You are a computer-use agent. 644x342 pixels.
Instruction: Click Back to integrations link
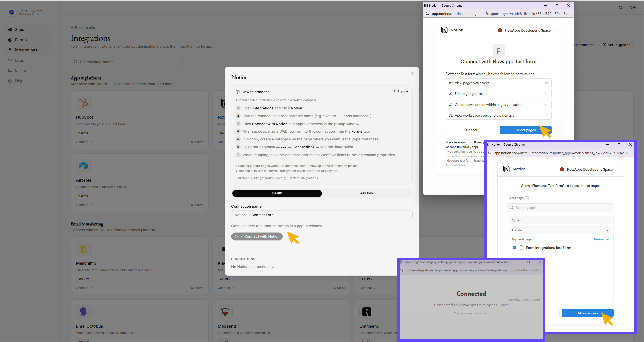(x=303, y=178)
